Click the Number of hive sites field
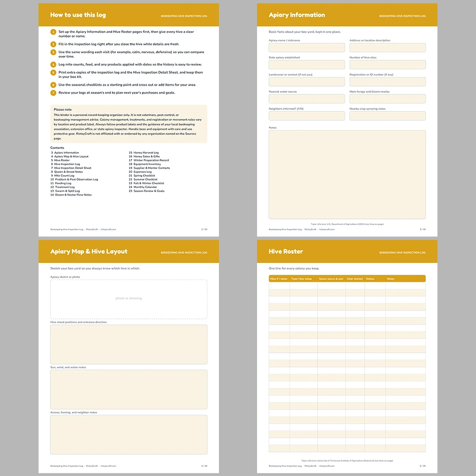Screen dimensions: 476x476 click(387, 64)
